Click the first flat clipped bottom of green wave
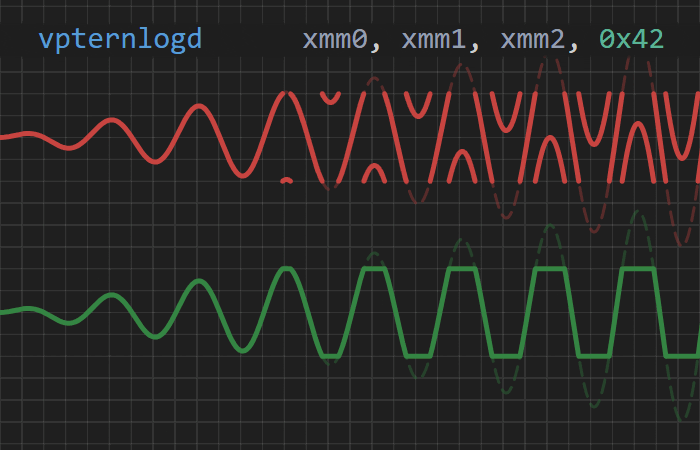 click(x=331, y=356)
